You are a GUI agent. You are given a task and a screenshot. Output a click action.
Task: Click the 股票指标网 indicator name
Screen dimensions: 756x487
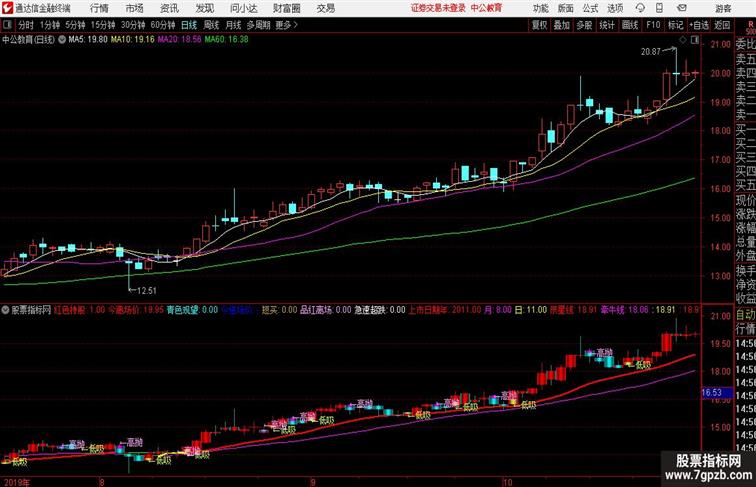click(x=31, y=310)
